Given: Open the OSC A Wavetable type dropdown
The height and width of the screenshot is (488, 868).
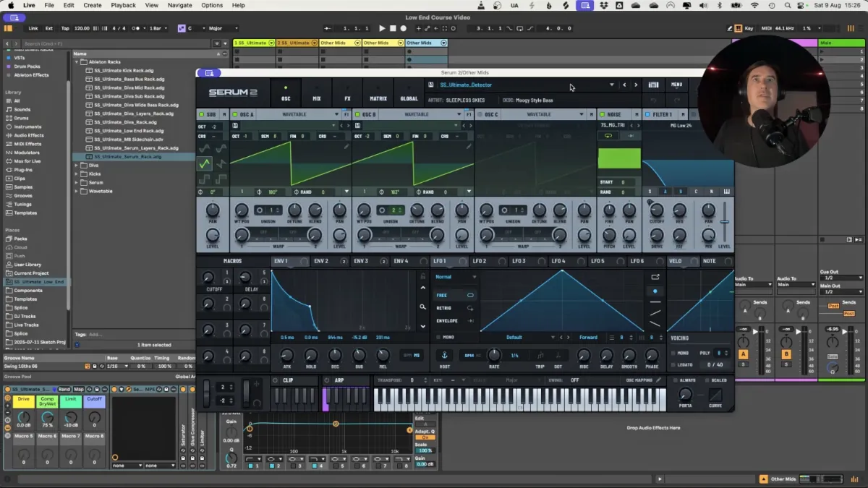Looking at the screenshot, I should [336, 114].
